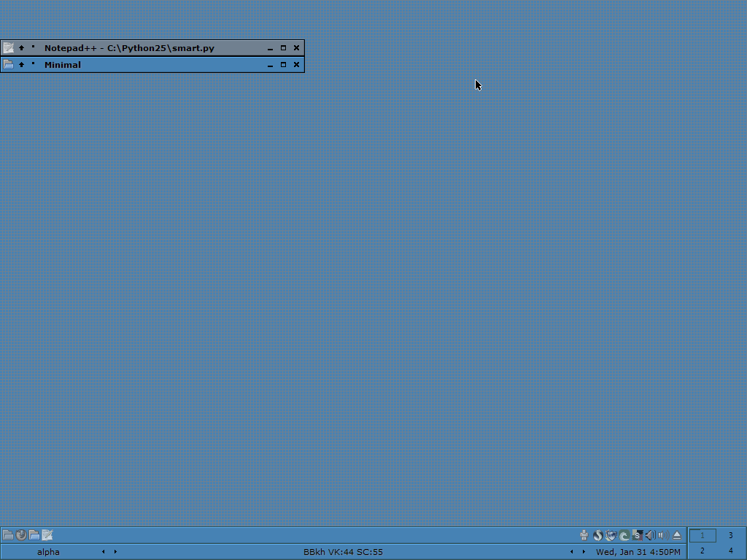Open the Firefox globe icon in the taskbar
Viewport: 747px width, 560px height.
point(21,535)
